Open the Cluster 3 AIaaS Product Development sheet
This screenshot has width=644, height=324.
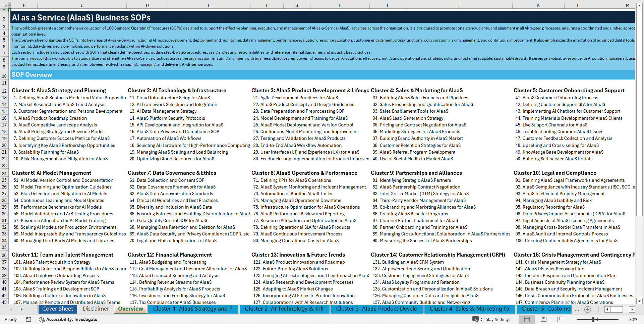[x=376, y=309]
